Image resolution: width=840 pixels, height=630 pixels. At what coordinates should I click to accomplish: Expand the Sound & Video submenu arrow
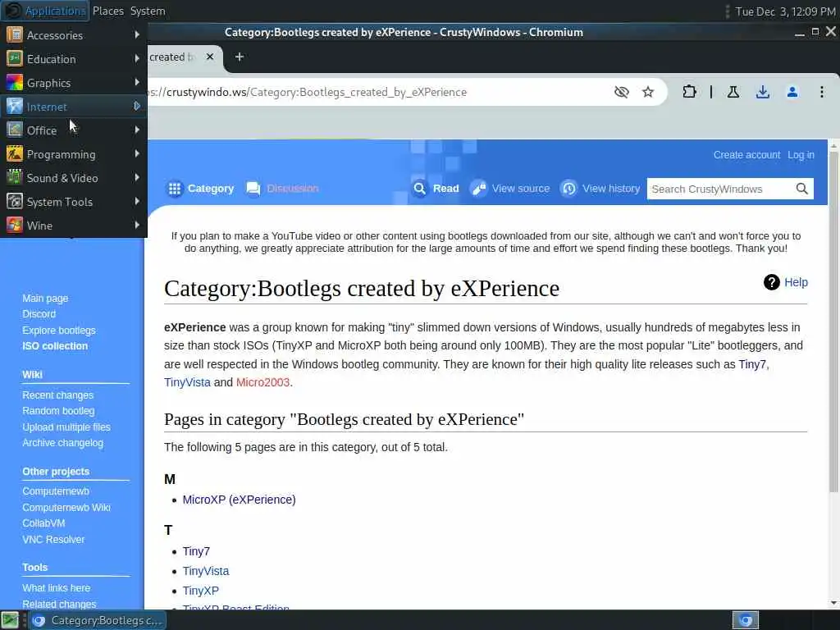click(x=137, y=177)
